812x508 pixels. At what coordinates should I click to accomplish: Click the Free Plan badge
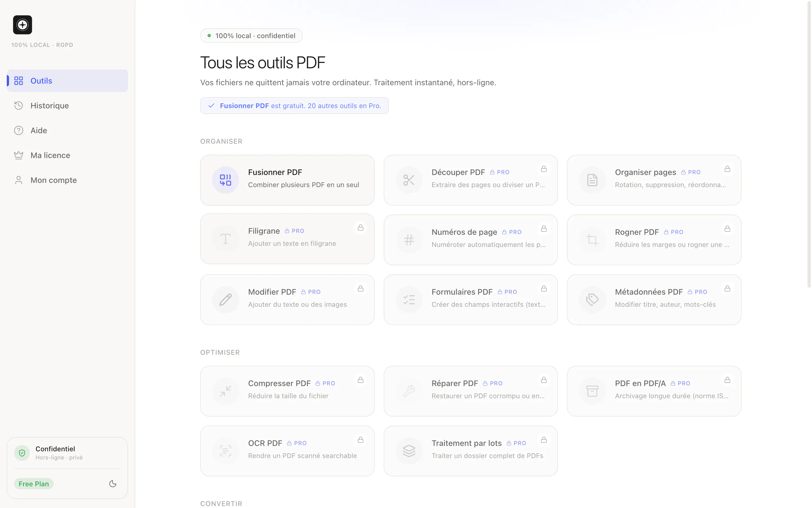click(34, 484)
